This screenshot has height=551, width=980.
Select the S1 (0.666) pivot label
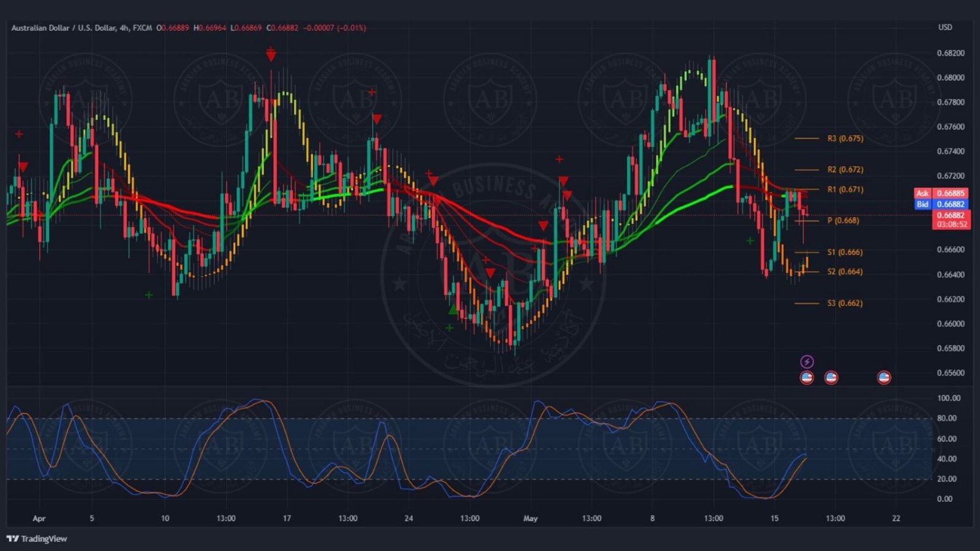(x=845, y=252)
